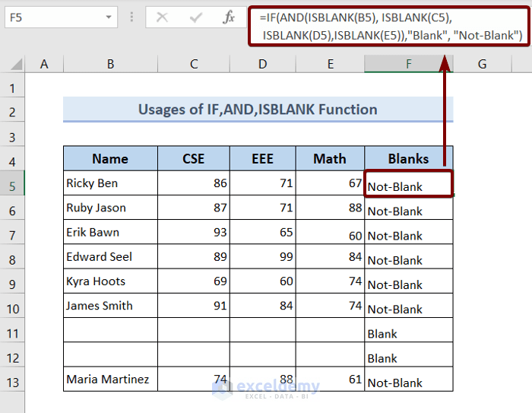Select the cell 'Erik Bawn'

(x=110, y=232)
